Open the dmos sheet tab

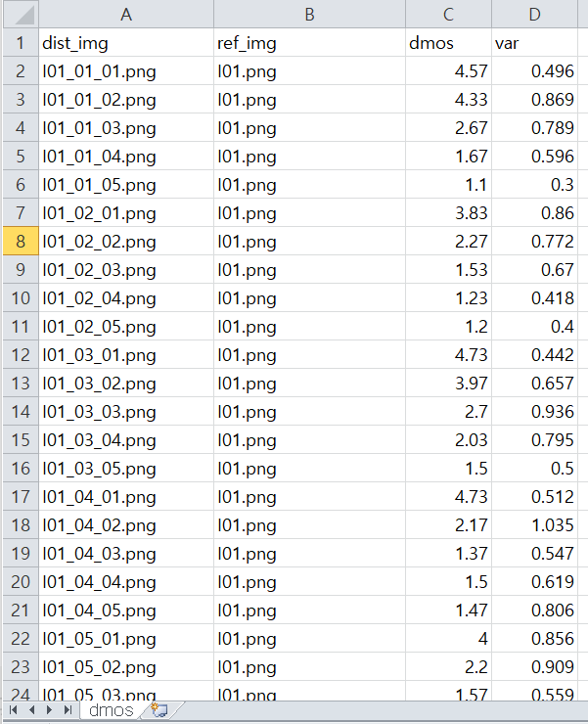pyautogui.click(x=112, y=710)
